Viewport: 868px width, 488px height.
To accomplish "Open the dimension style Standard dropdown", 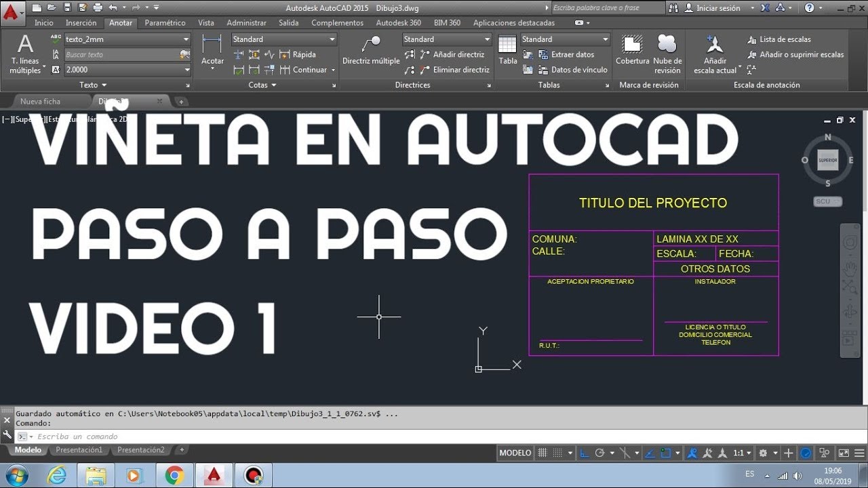I will pyautogui.click(x=284, y=39).
